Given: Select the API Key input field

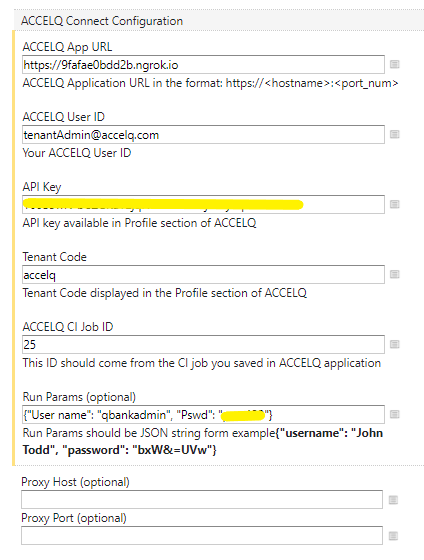Looking at the screenshot, I should [203, 205].
